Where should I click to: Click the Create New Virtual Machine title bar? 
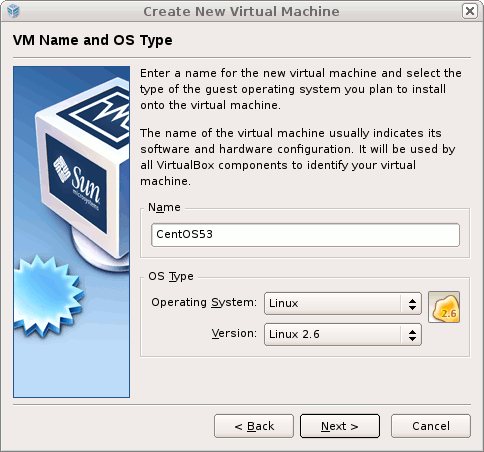241,11
